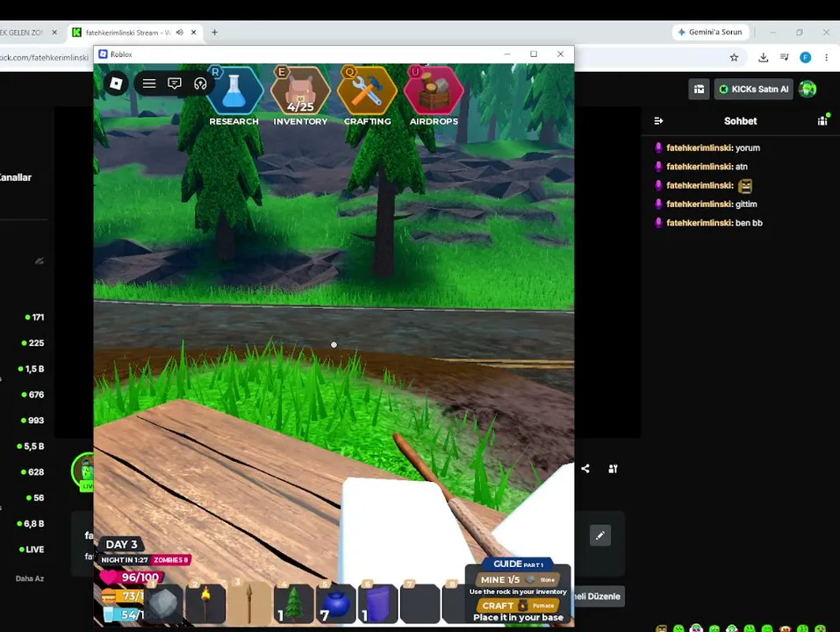Close the fatehkerimlinski Stream tab
This screenshot has height=632, width=840.
[193, 32]
